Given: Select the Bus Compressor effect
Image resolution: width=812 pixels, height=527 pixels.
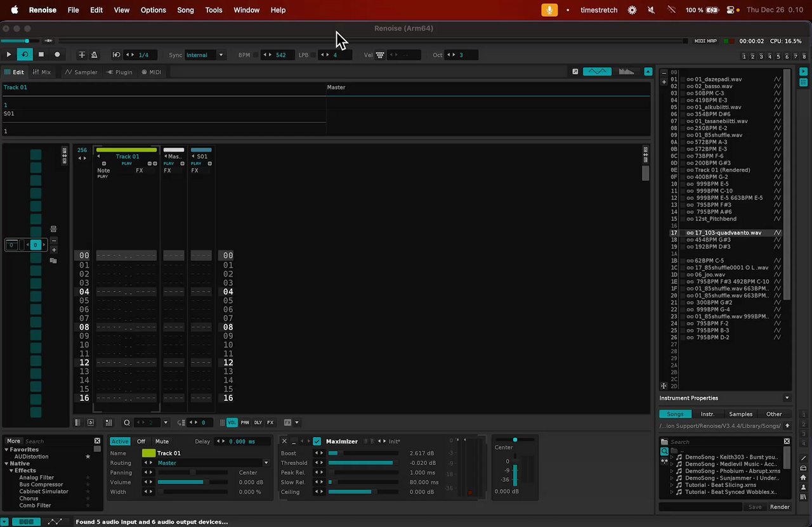Looking at the screenshot, I should click(x=41, y=485).
